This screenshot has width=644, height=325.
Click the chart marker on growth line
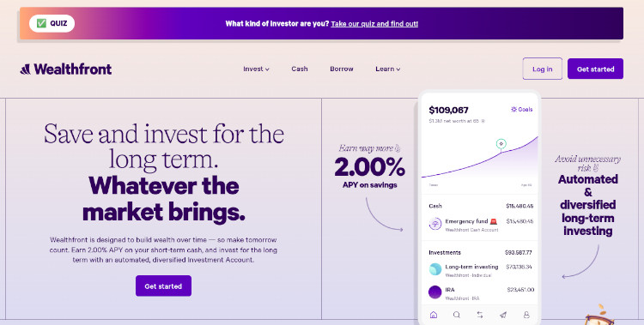click(501, 143)
